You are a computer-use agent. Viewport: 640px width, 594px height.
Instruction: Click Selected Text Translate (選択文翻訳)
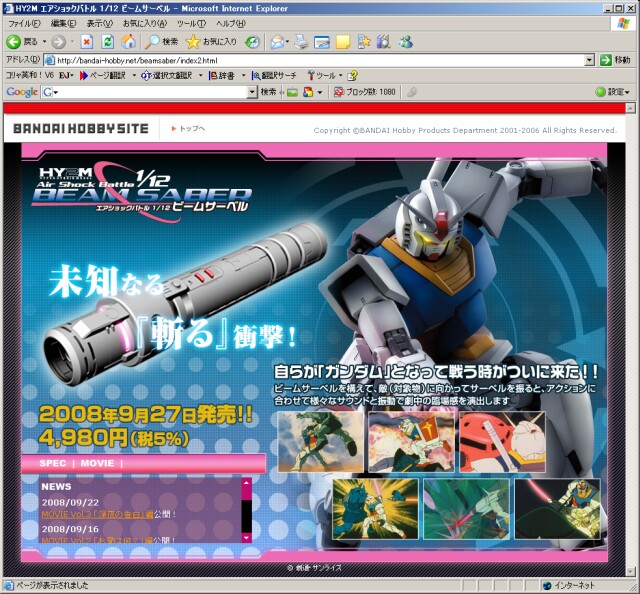(167, 76)
